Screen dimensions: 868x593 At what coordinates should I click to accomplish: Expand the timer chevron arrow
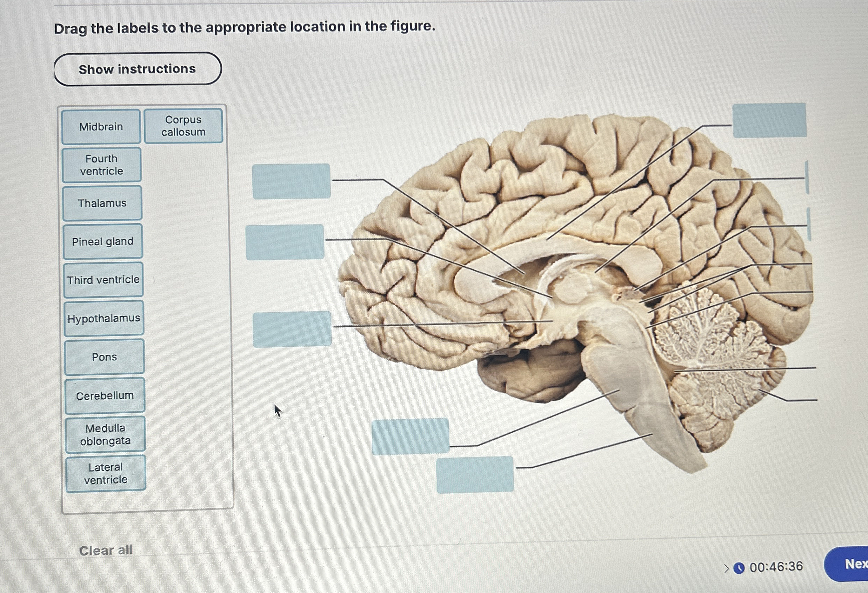tap(727, 568)
